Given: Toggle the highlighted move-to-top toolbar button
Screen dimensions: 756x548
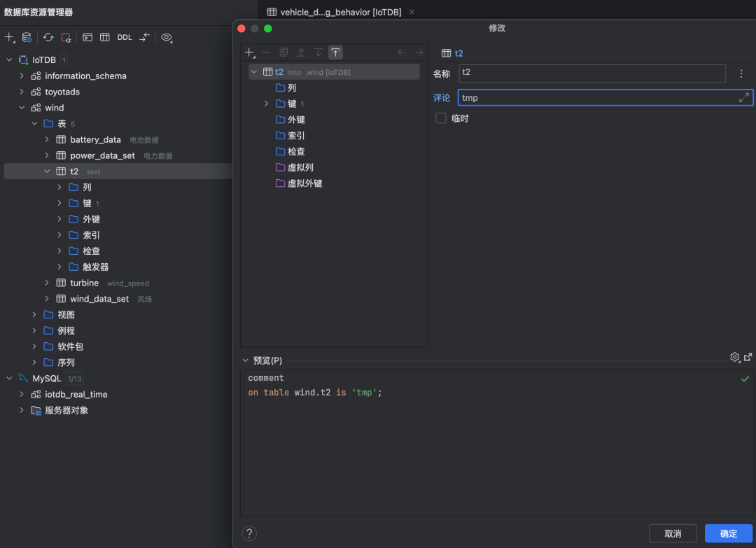Looking at the screenshot, I should coord(335,52).
